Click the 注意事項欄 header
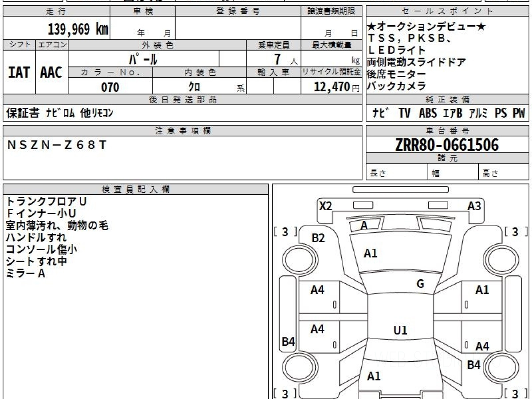Image resolution: width=532 pixels, height=399 pixels. coord(182,130)
